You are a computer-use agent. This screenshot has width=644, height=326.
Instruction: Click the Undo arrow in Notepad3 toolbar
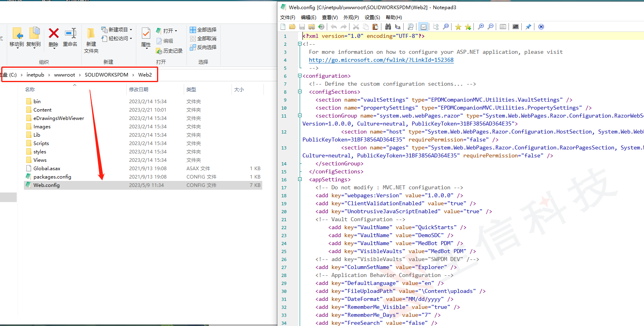pos(334,27)
